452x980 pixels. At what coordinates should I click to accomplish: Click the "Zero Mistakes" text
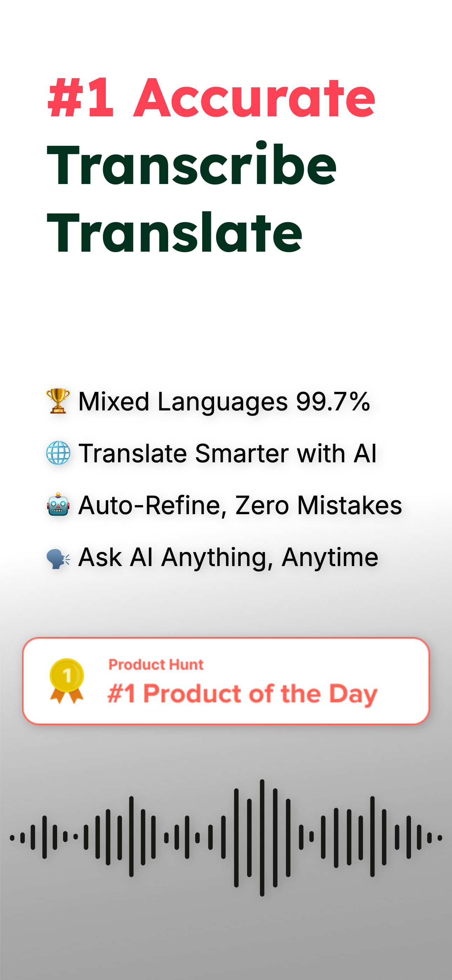(319, 505)
